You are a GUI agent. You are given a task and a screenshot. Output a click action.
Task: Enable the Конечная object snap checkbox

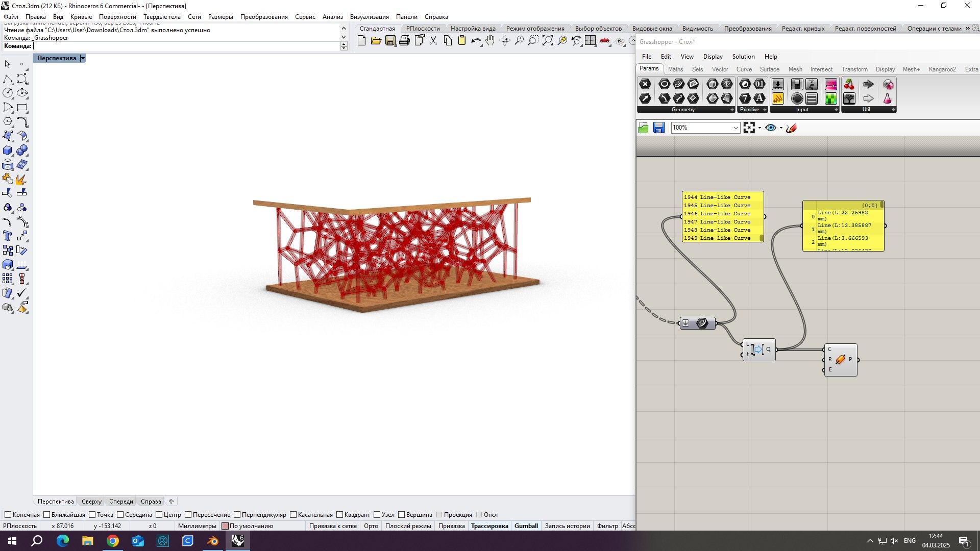8,515
